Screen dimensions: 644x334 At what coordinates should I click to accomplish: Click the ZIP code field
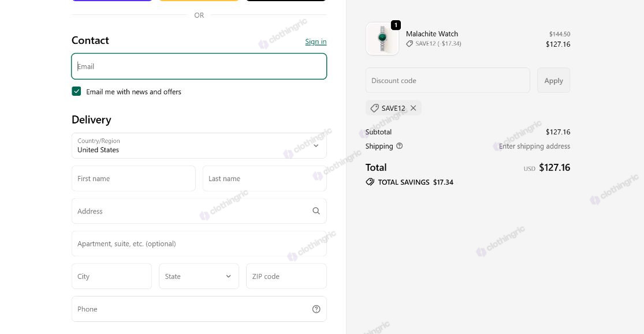pos(286,276)
